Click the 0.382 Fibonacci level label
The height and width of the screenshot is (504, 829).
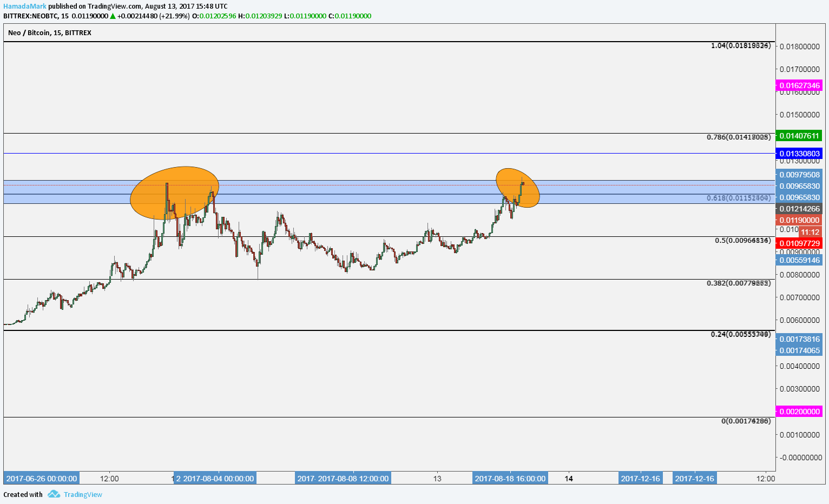[739, 283]
